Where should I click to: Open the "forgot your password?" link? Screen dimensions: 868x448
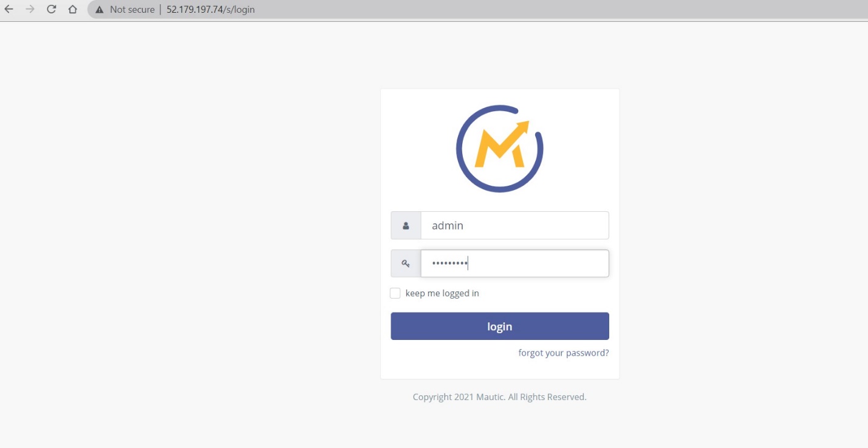(x=564, y=353)
